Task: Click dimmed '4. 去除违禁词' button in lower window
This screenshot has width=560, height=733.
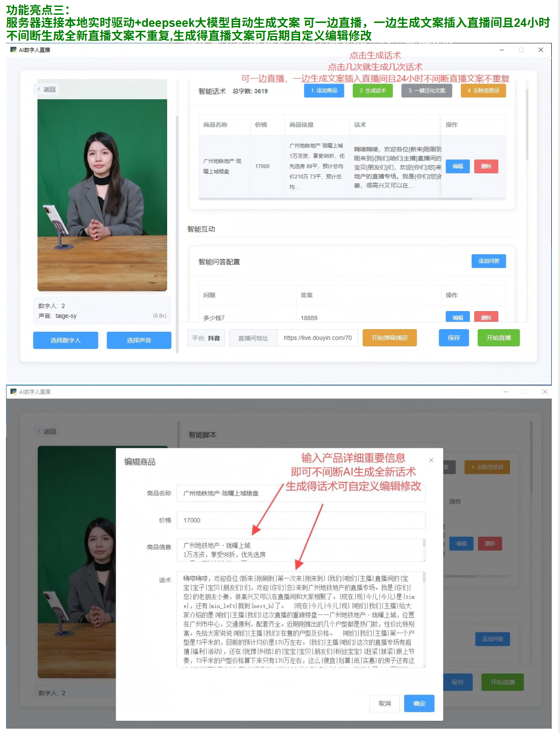Action: (487, 467)
